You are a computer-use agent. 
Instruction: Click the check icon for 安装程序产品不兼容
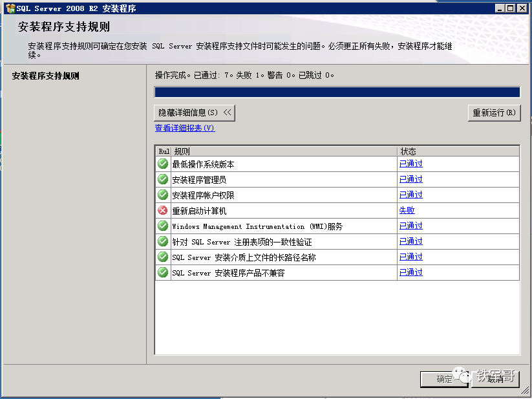click(x=163, y=272)
